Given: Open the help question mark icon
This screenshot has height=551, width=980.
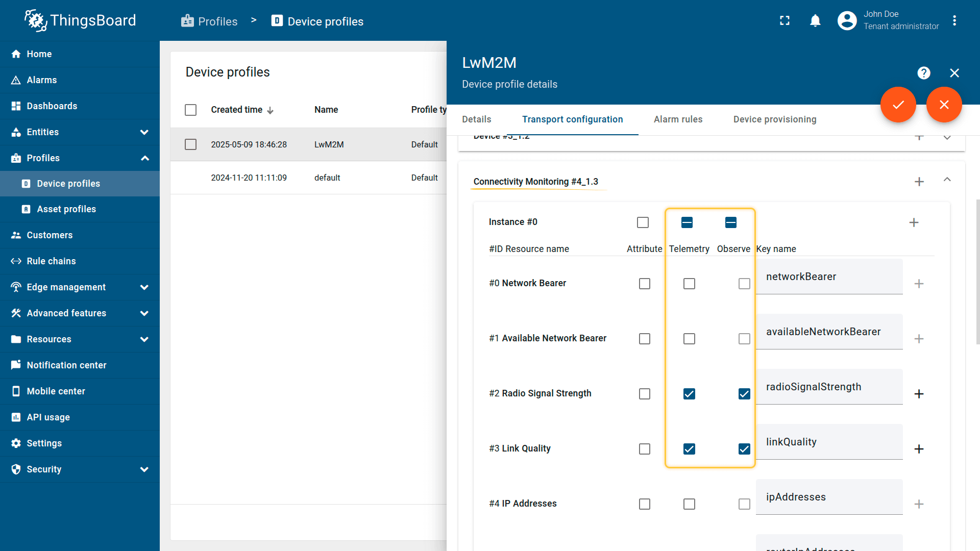Looking at the screenshot, I should (x=923, y=73).
